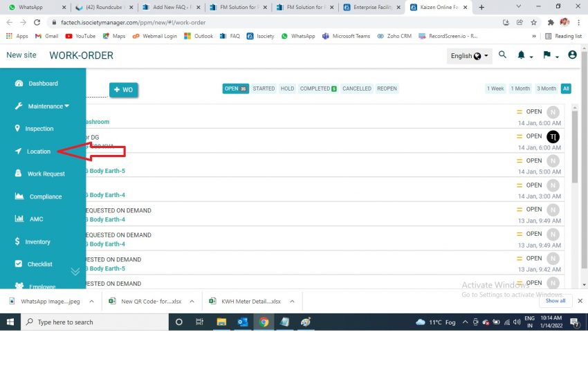Filter by HOLD work orders
Viewport: 588px width, 386px height.
[287, 89]
